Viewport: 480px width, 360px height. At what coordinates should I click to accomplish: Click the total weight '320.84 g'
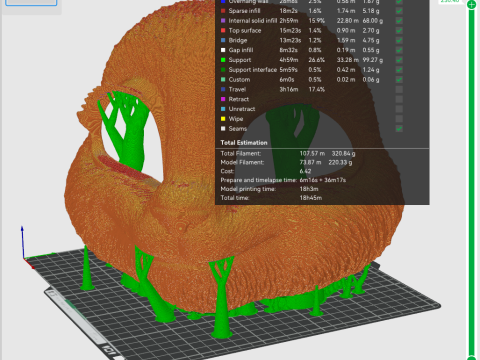tap(343, 154)
